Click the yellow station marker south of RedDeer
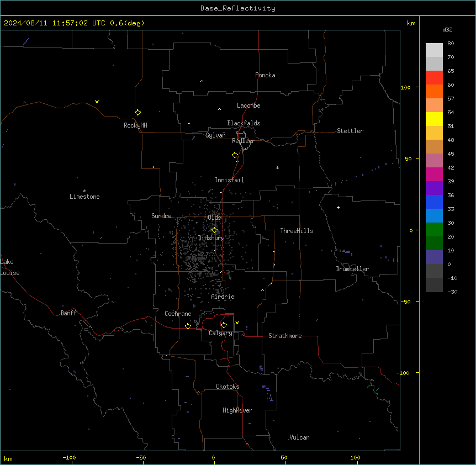 [x=235, y=155]
